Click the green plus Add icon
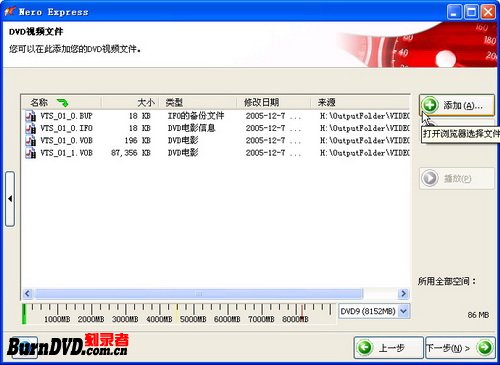Image resolution: width=500 pixels, height=365 pixels. tap(430, 105)
